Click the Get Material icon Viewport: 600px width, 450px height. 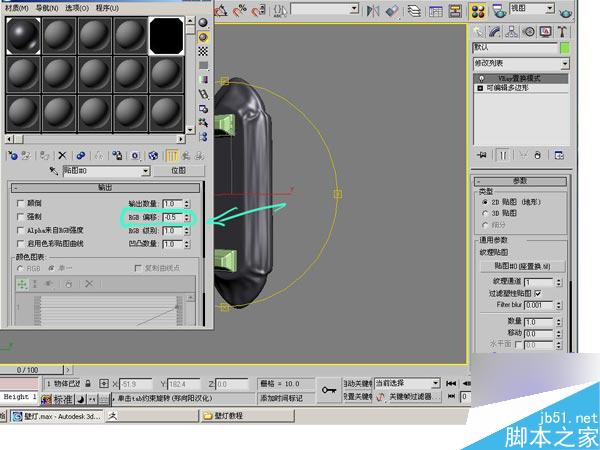point(13,156)
